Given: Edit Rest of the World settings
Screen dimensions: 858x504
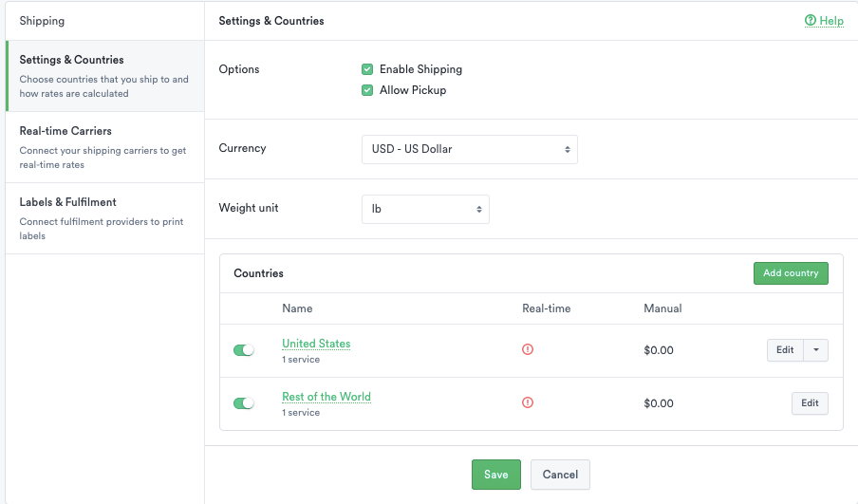Looking at the screenshot, I should click(x=810, y=403).
